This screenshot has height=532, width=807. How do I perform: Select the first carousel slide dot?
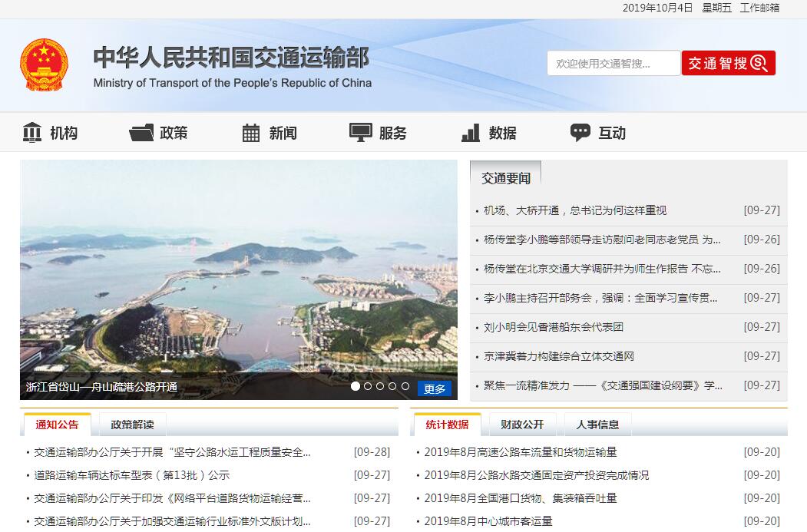[x=356, y=387]
